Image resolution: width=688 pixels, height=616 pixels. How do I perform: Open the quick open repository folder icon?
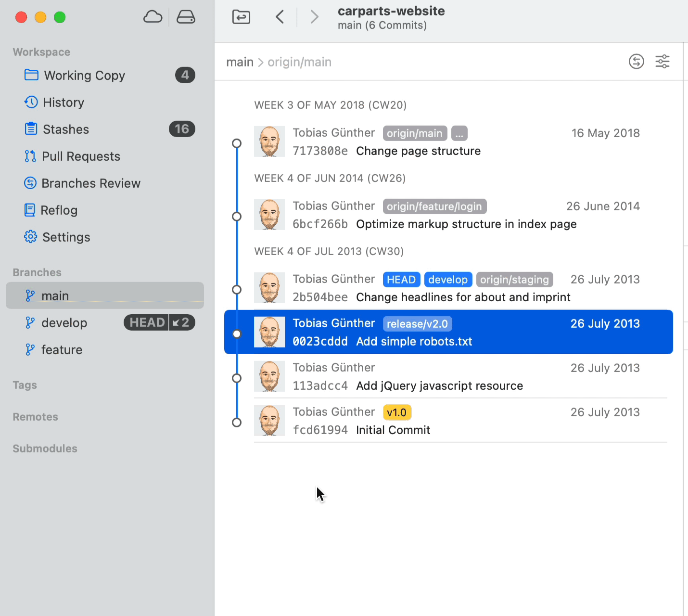241,17
